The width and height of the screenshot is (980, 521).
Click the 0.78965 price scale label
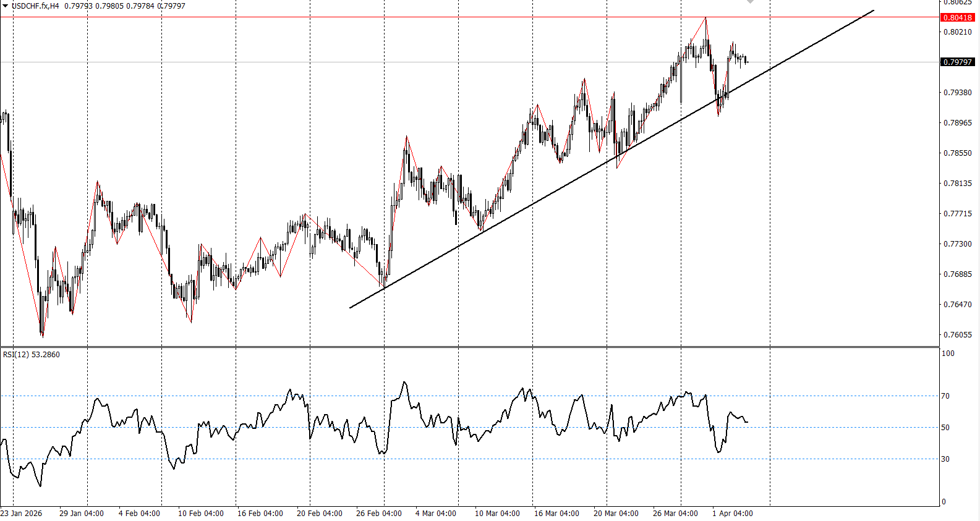pos(957,122)
